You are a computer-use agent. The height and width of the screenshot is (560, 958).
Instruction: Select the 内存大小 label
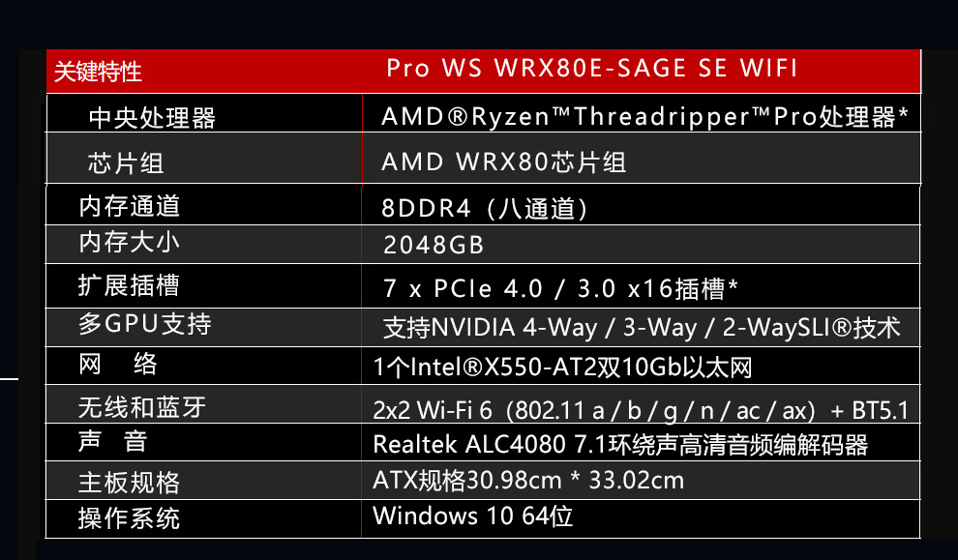pos(130,242)
